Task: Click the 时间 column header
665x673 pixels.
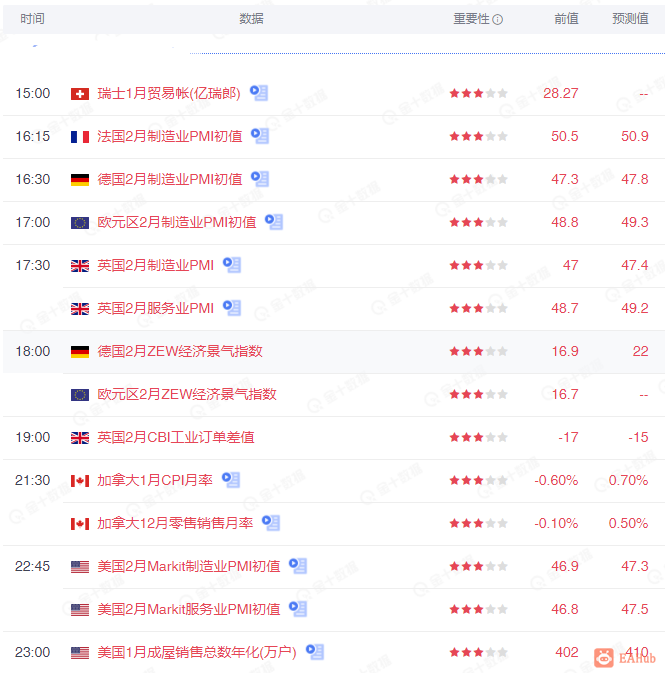Action: (32, 18)
